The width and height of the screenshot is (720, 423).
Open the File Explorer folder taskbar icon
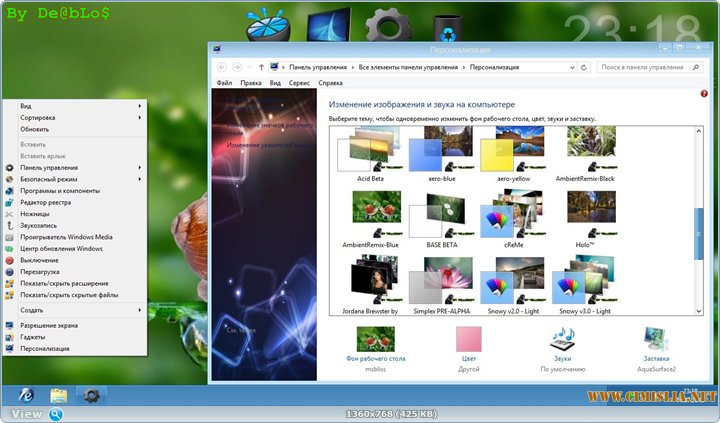tap(58, 395)
